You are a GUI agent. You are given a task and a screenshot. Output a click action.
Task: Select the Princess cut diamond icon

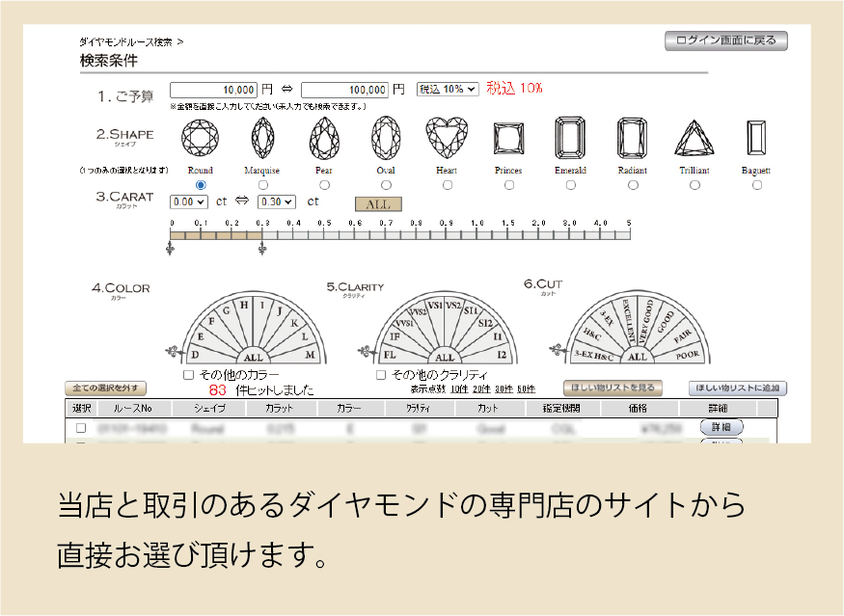coord(508,140)
